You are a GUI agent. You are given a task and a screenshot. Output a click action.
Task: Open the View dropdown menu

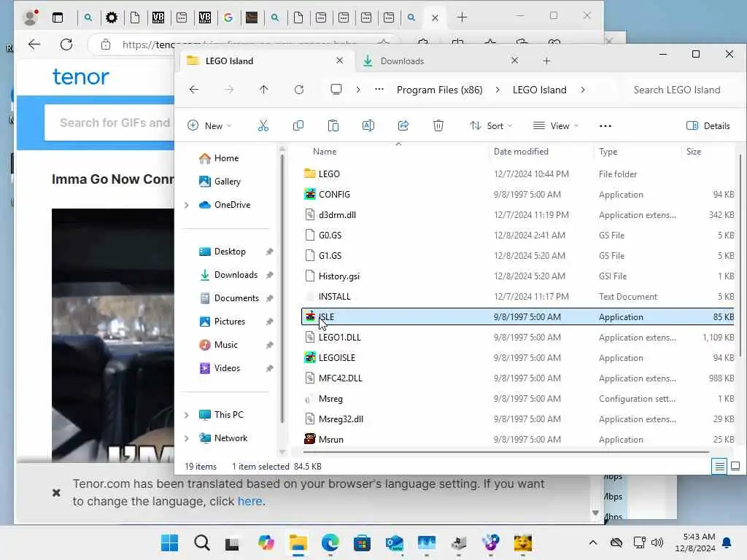555,125
